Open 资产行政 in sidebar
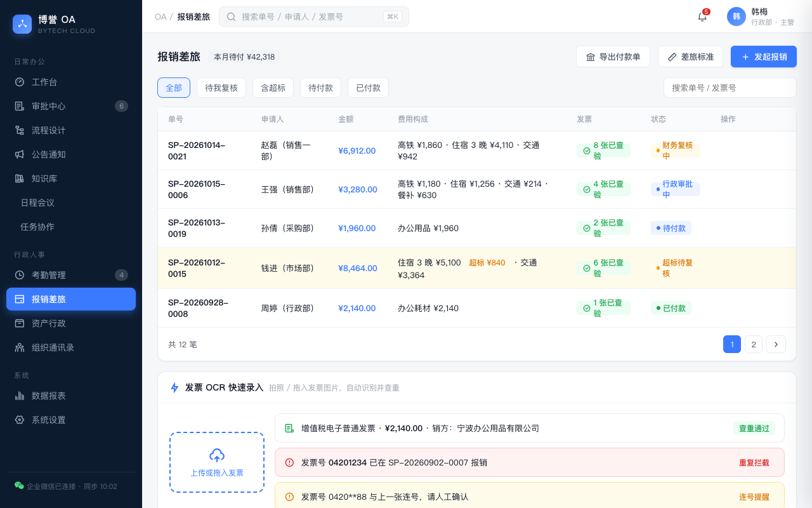The width and height of the screenshot is (812, 508). tap(71, 323)
